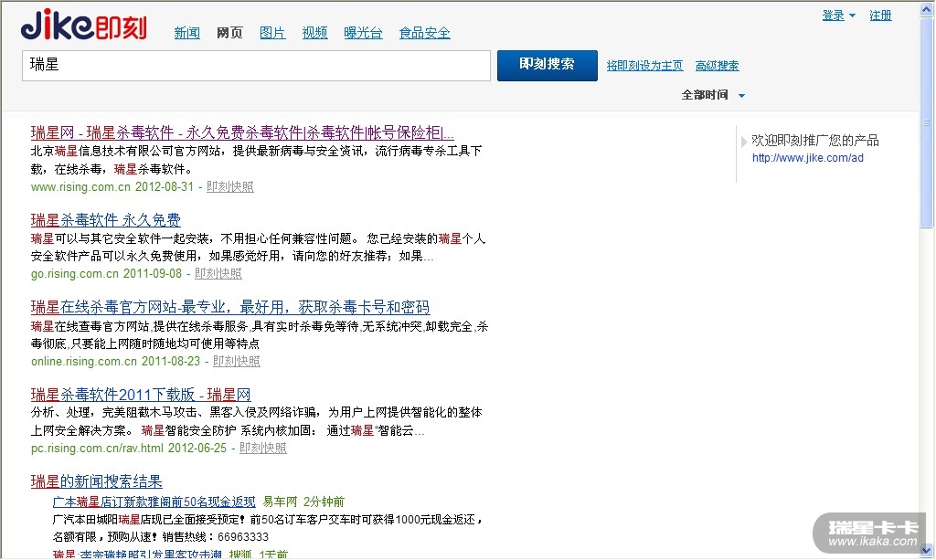Click the http://www.jike.com/ad promotion link
The width and height of the screenshot is (936, 560).
(x=808, y=158)
